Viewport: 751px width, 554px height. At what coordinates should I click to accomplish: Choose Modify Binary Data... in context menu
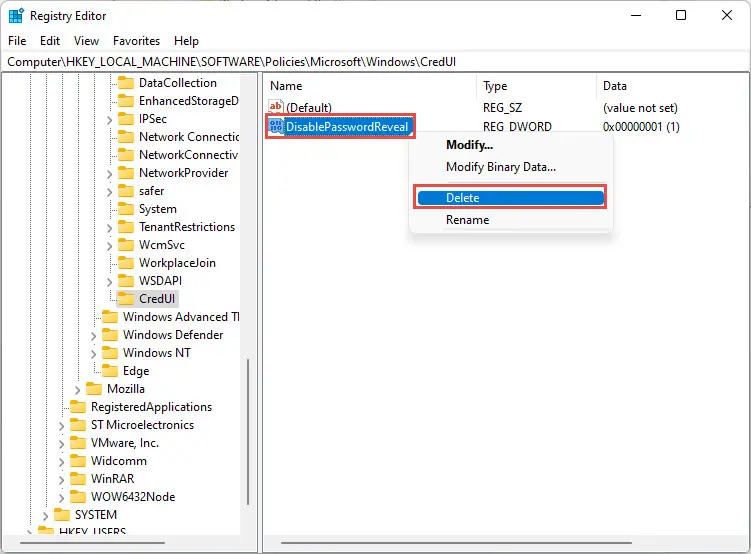(x=511, y=167)
